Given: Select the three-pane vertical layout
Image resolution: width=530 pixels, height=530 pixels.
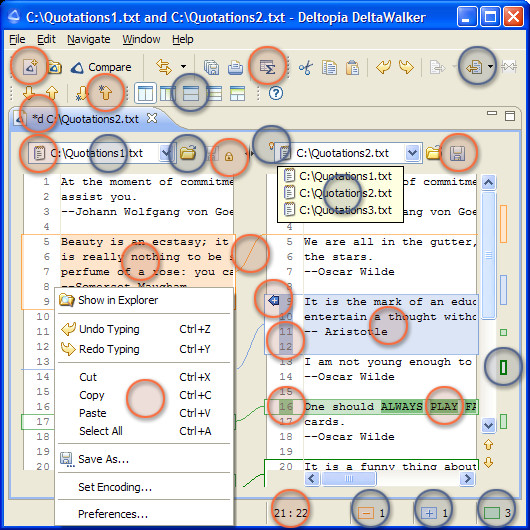Looking at the screenshot, I should tap(167, 93).
